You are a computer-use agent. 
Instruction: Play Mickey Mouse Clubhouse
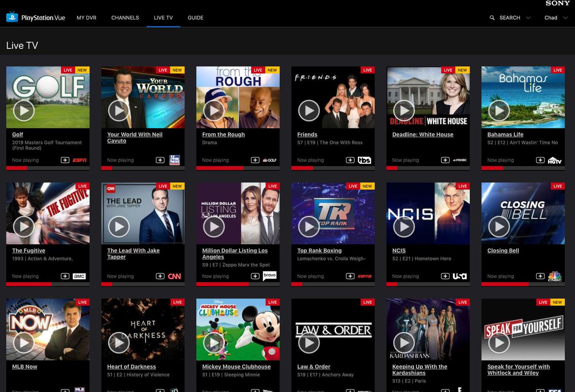[x=214, y=342]
